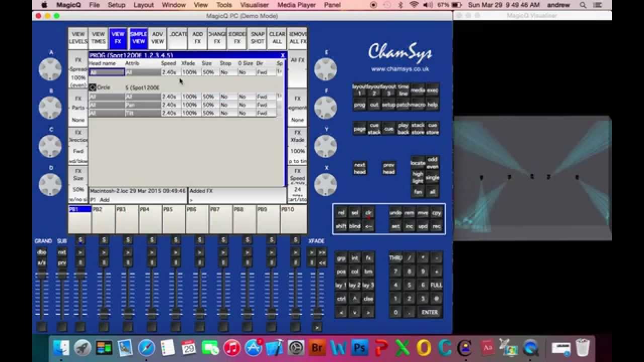Open Spotlight search in the menu bar
The height and width of the screenshot is (362, 644).
[583, 5]
